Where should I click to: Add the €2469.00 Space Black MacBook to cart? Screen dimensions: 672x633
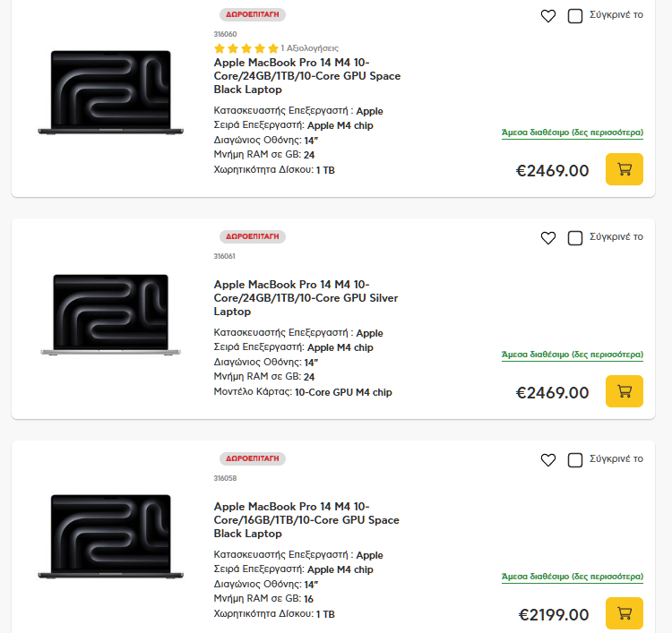625,169
